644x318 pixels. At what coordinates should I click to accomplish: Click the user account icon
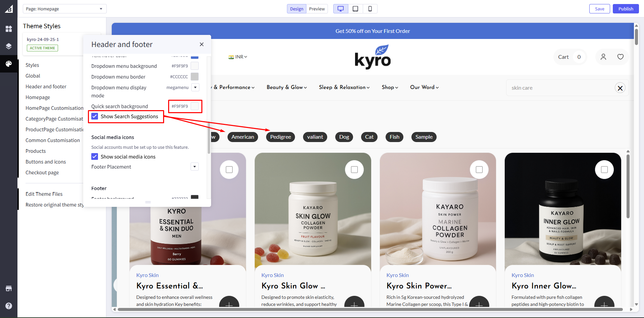click(x=603, y=57)
